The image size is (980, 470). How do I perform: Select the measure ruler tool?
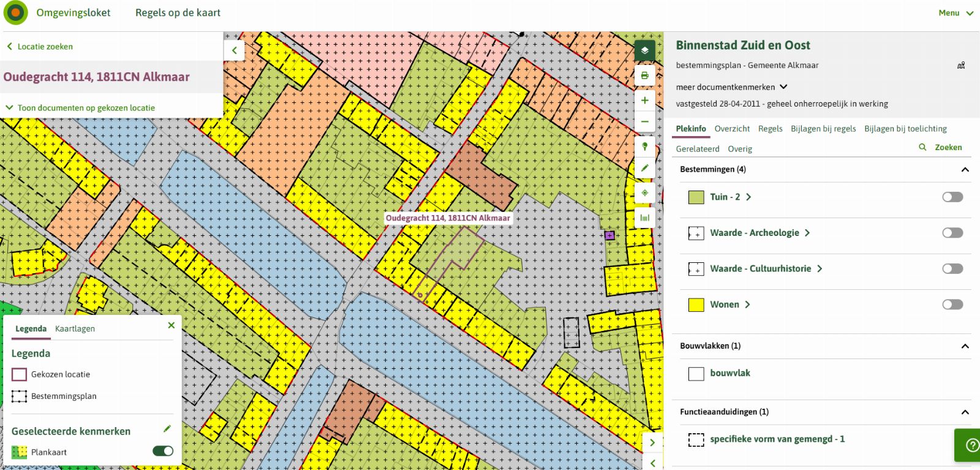[x=644, y=218]
